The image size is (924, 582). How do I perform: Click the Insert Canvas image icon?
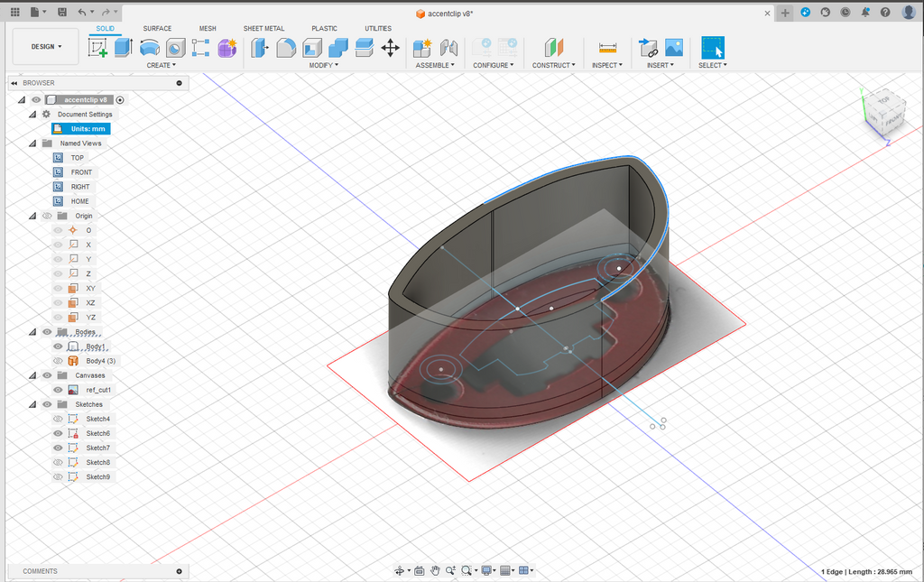[x=673, y=48]
